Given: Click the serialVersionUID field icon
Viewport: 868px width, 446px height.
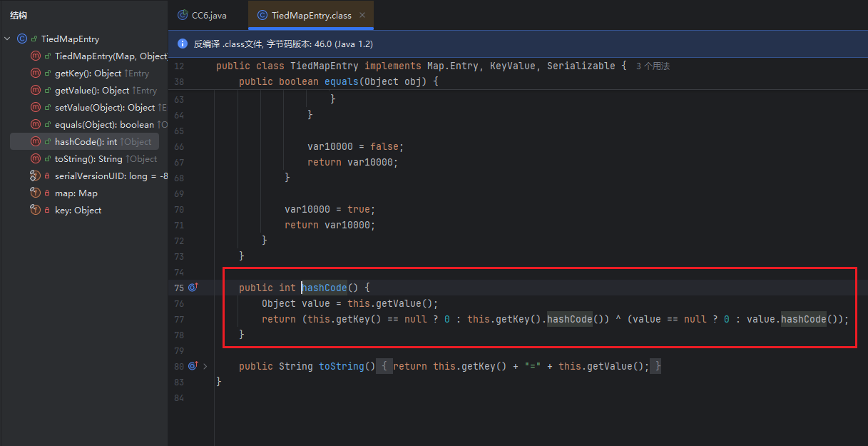Looking at the screenshot, I should (36, 176).
